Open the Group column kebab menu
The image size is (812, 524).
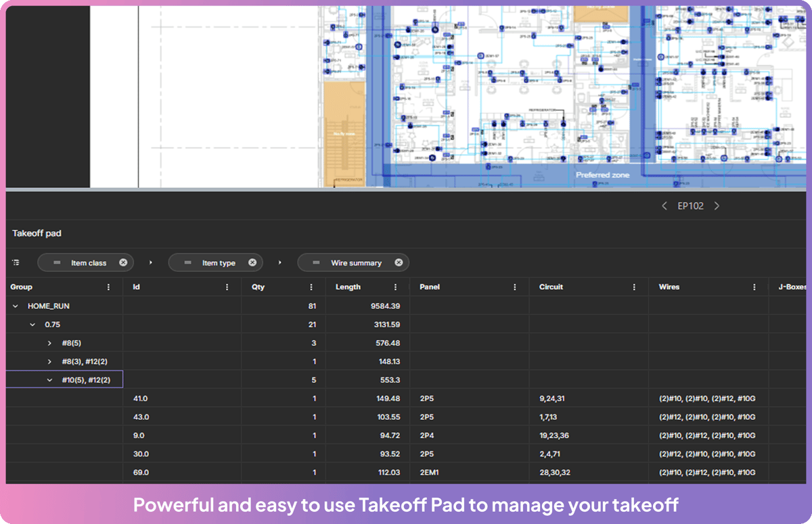pyautogui.click(x=108, y=287)
